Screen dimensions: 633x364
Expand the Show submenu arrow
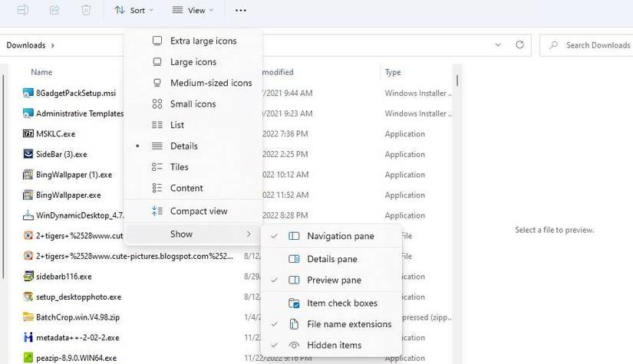click(x=249, y=234)
